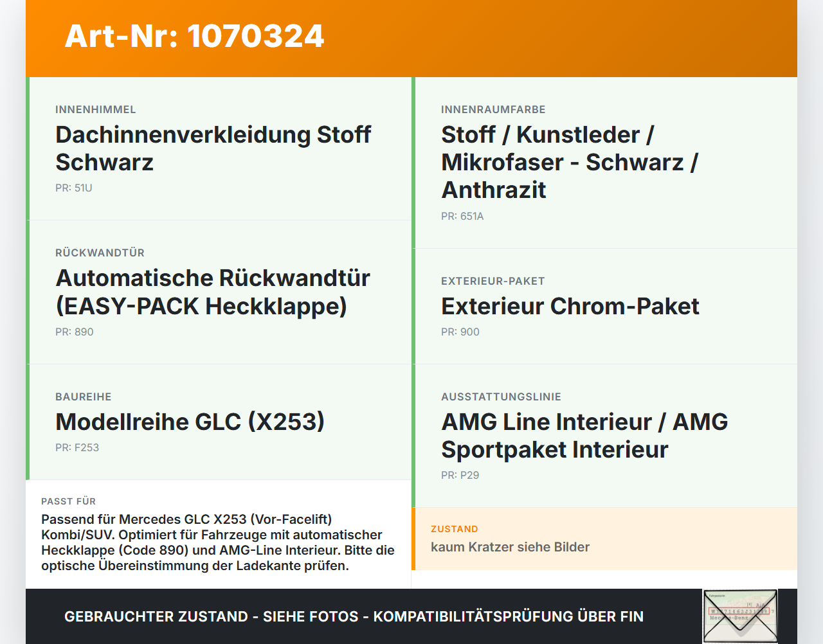
Task: Click the PR: P29 code
Action: (x=460, y=476)
